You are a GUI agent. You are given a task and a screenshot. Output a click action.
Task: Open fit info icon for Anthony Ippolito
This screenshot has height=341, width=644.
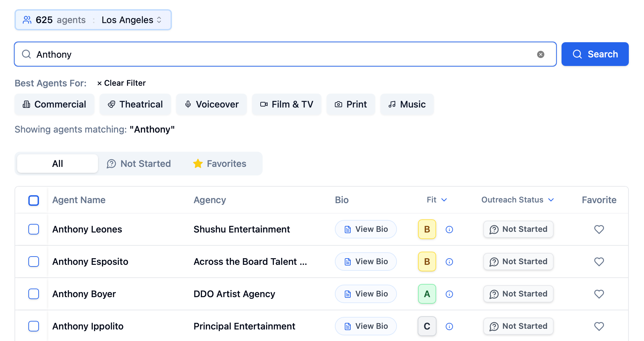pos(449,326)
